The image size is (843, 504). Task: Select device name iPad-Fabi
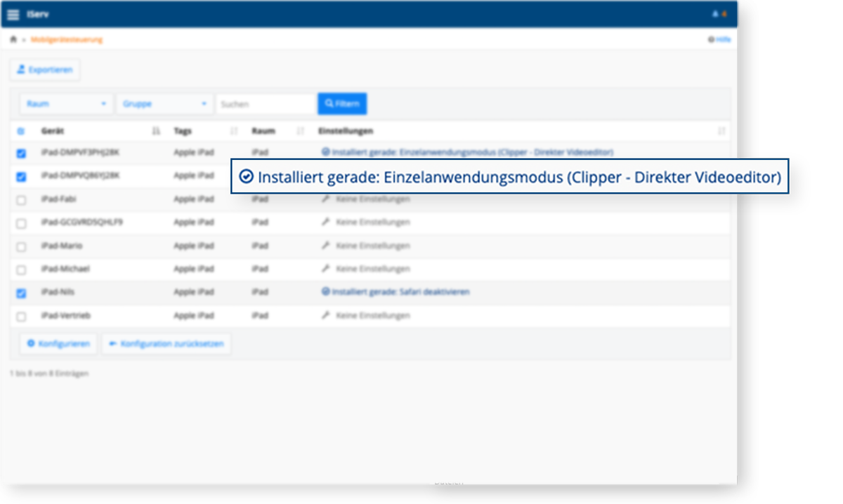click(58, 199)
